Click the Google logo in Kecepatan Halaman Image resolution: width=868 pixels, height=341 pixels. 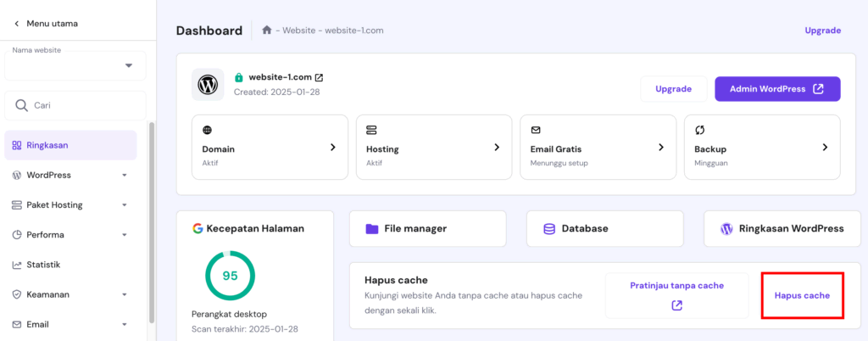[x=198, y=228]
